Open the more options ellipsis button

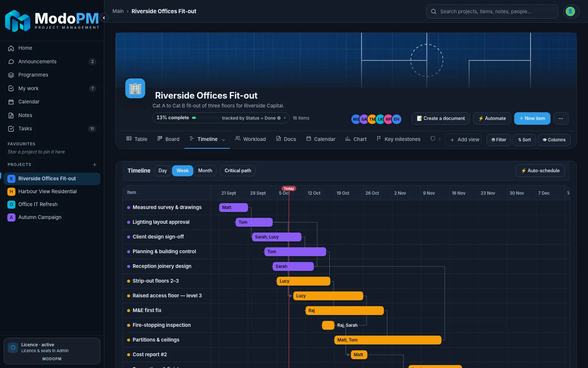pos(561,118)
